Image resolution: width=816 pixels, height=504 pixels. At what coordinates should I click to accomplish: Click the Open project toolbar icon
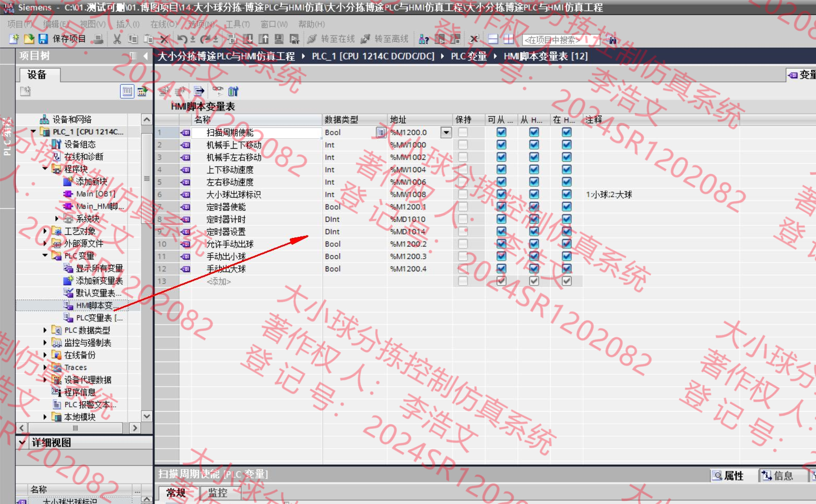click(x=29, y=39)
